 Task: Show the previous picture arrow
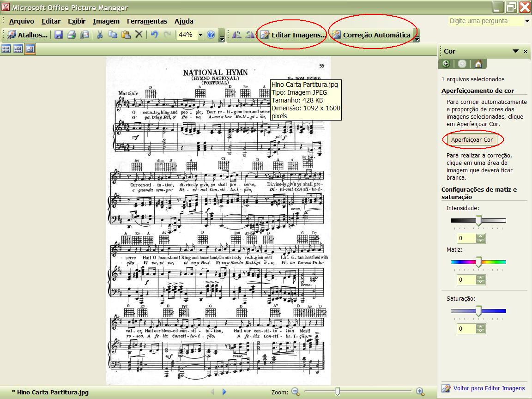[213, 392]
